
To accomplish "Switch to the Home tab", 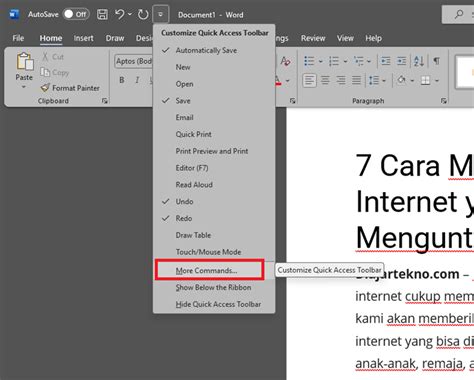I will 51,38.
